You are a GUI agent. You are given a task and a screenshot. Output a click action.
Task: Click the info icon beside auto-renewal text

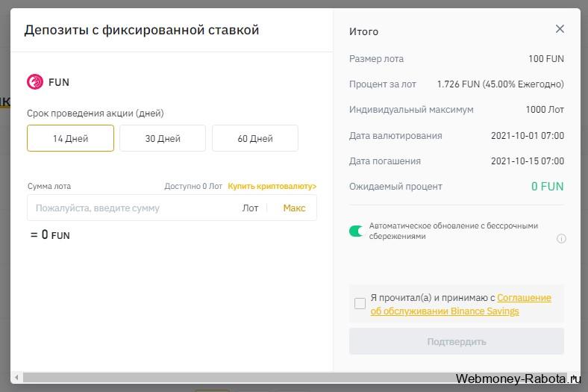click(x=561, y=239)
